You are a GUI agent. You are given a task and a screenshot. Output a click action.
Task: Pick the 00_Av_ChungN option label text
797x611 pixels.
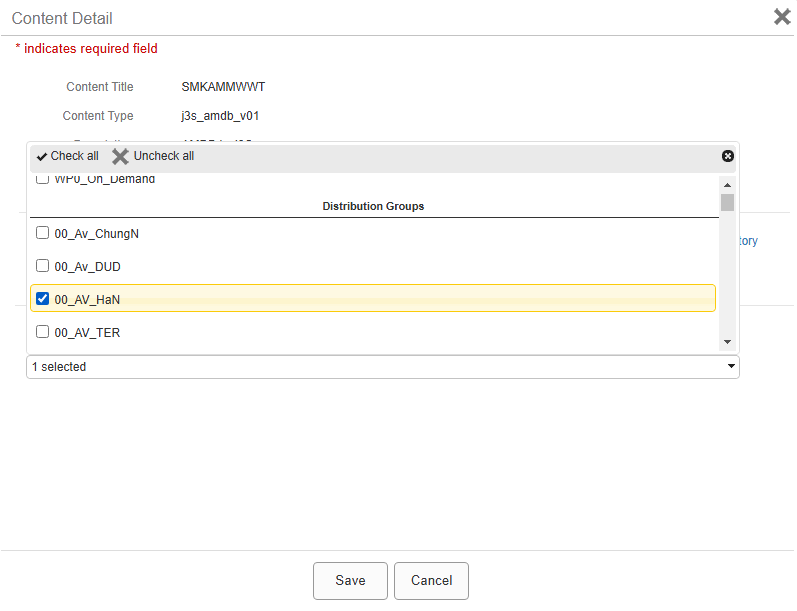tap(97, 234)
